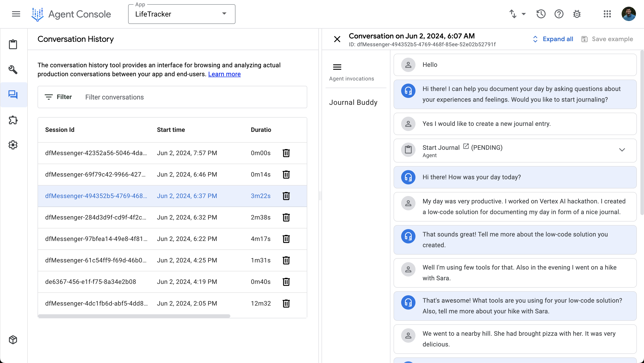Click the session table horizontal scrollbar

(134, 316)
